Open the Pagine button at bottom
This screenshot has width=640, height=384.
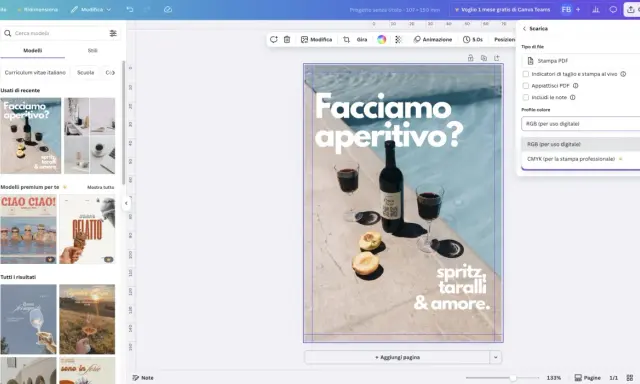tap(587, 378)
